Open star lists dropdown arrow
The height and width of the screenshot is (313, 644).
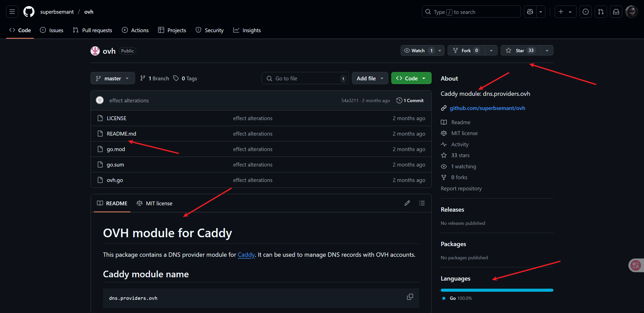point(547,50)
